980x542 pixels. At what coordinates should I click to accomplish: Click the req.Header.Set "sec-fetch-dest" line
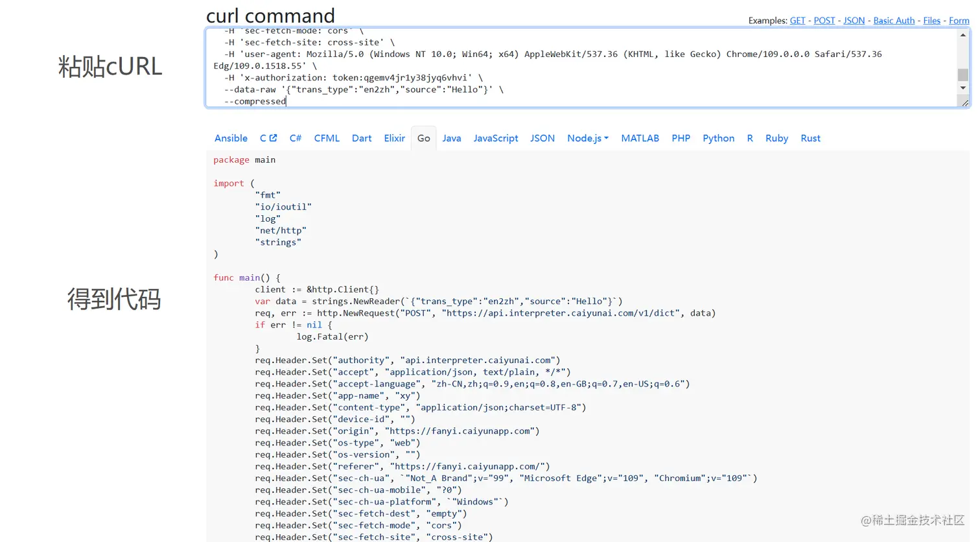point(361,513)
